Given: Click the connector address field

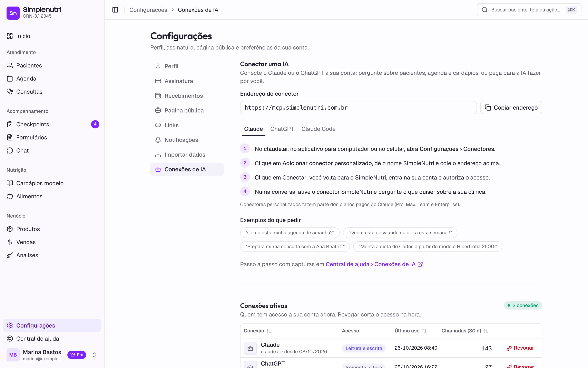Looking at the screenshot, I should [358, 108].
